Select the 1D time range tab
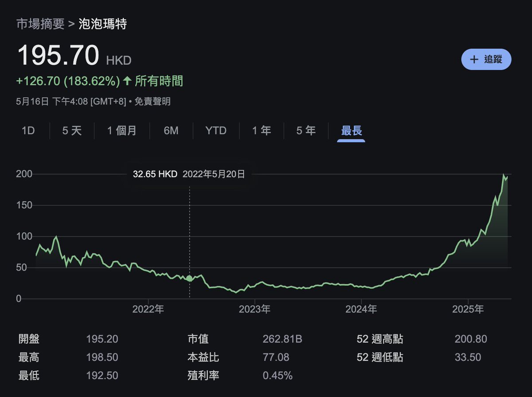 tap(28, 131)
